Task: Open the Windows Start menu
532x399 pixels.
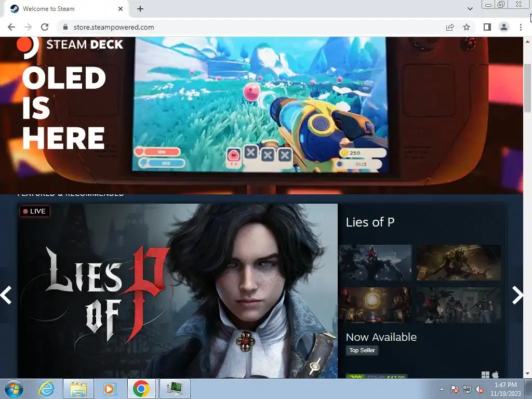Action: point(14,389)
